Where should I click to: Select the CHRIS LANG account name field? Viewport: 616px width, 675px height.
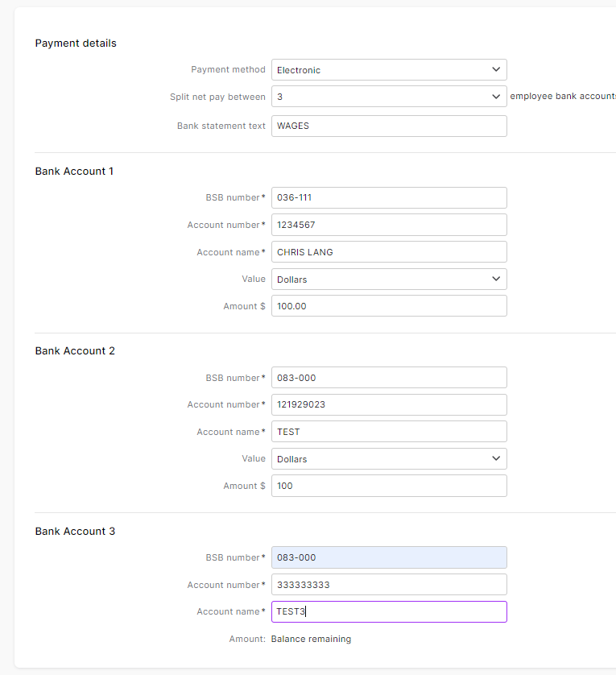(x=389, y=252)
